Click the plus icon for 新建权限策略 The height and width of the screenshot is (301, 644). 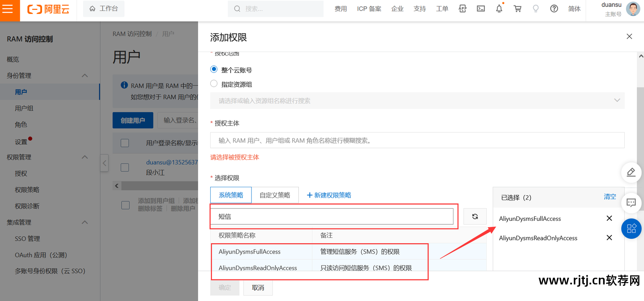[x=309, y=195]
